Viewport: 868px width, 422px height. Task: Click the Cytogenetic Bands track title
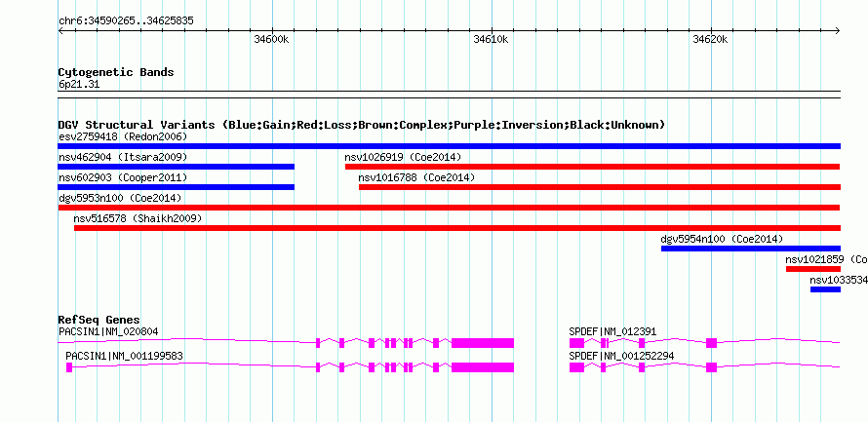click(116, 72)
